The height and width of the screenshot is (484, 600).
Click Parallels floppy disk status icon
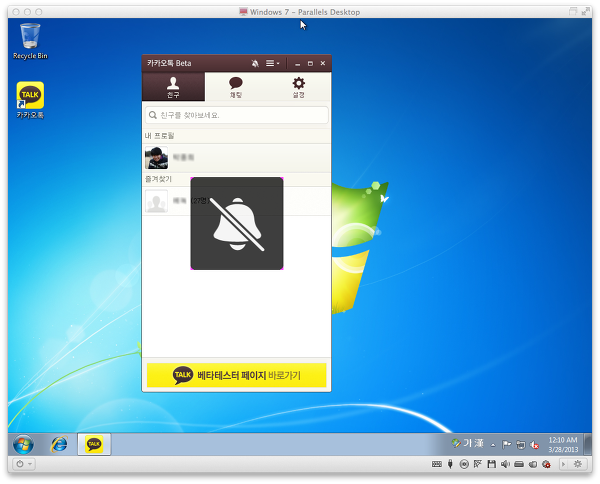click(492, 464)
